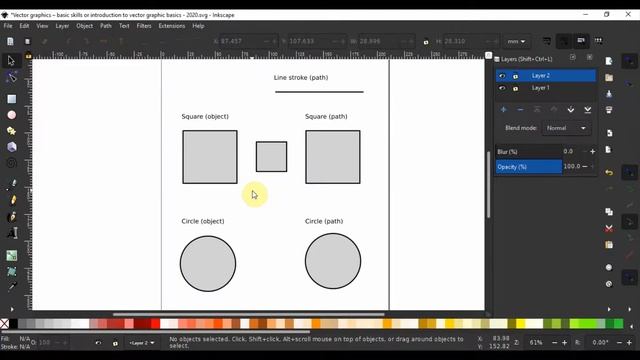Select the Node edit tool
Screen dimensions: 640x360
point(11,77)
